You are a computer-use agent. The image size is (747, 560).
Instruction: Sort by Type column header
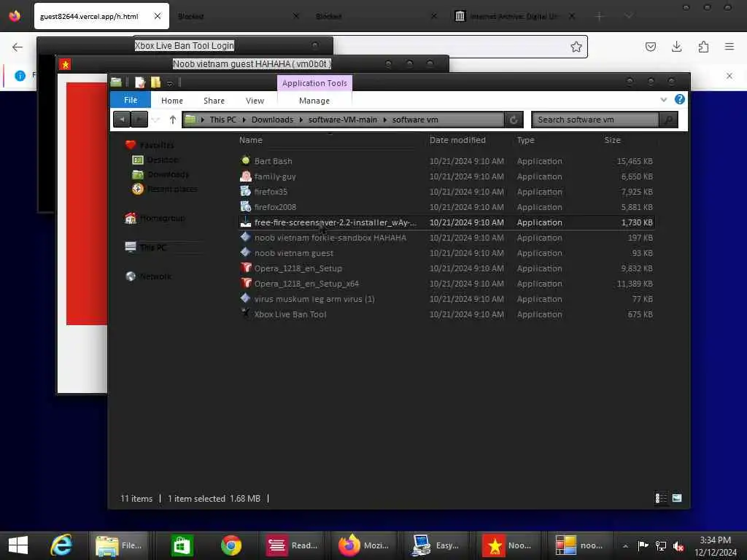(x=525, y=140)
